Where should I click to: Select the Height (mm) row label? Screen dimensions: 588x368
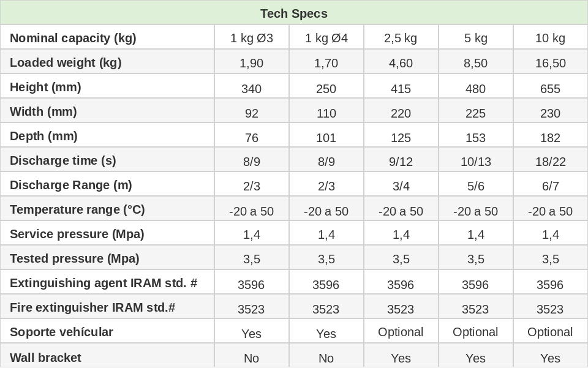coord(45,87)
